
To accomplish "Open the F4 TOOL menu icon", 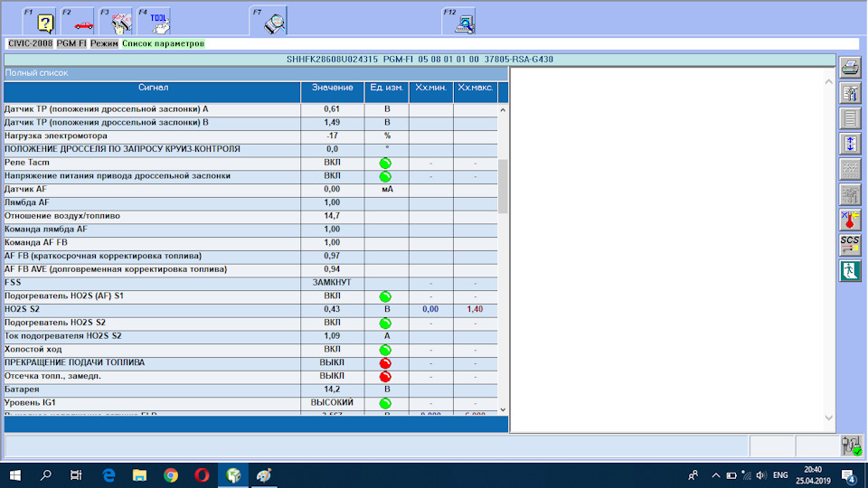I will 154,22.
